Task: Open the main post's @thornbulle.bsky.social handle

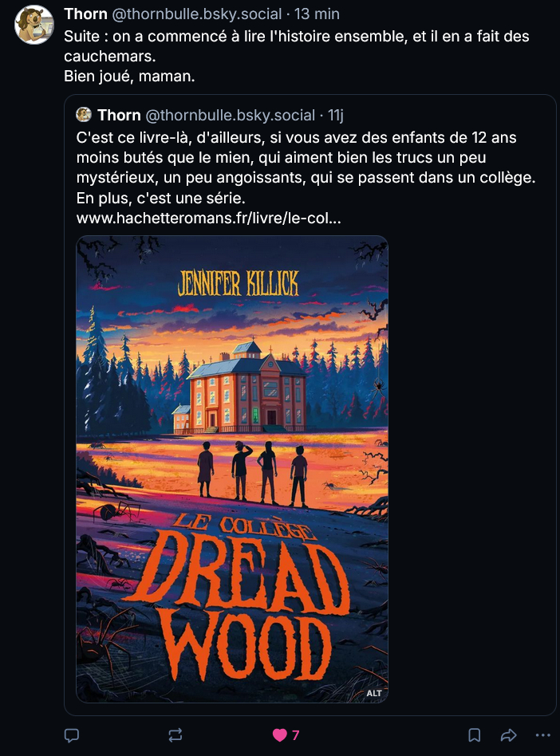Action: coord(197,14)
